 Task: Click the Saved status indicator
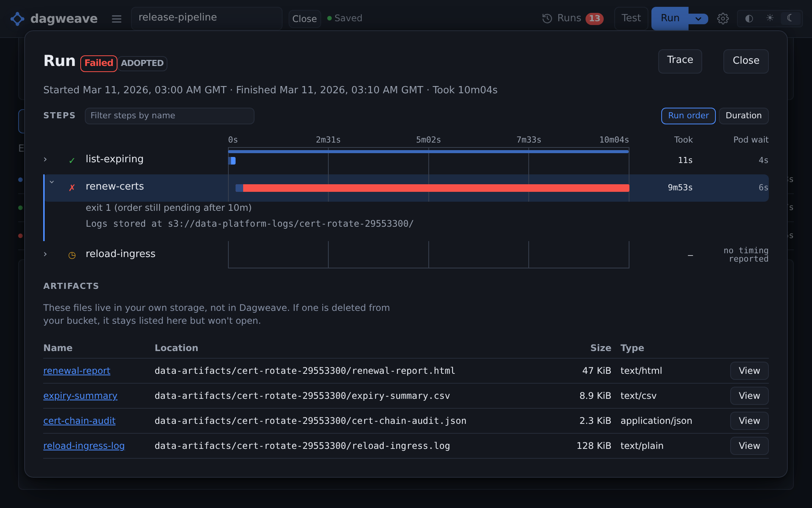click(x=345, y=18)
